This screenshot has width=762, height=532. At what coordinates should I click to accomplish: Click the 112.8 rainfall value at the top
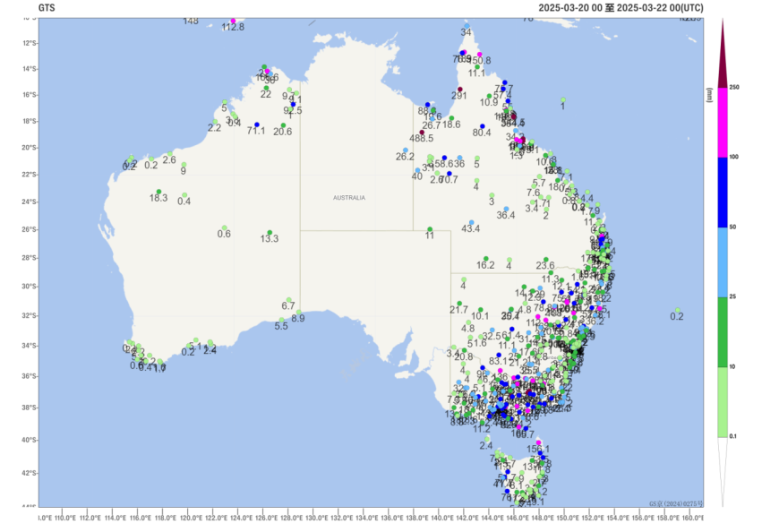(x=233, y=27)
